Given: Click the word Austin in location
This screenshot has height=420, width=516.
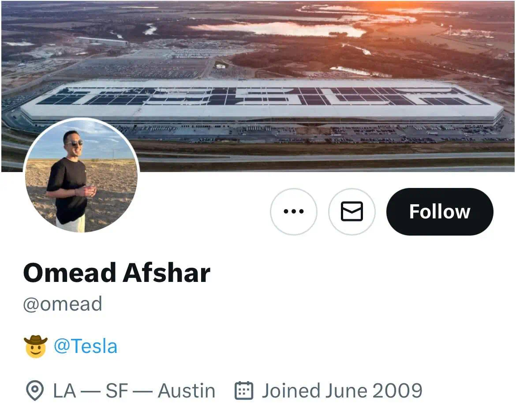Looking at the screenshot, I should pyautogui.click(x=187, y=391).
